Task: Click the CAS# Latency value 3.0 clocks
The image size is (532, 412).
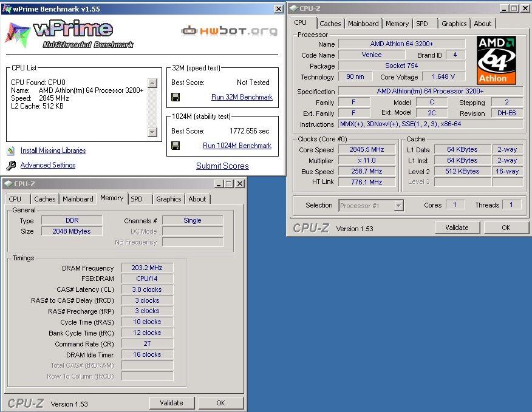Action: (x=147, y=289)
